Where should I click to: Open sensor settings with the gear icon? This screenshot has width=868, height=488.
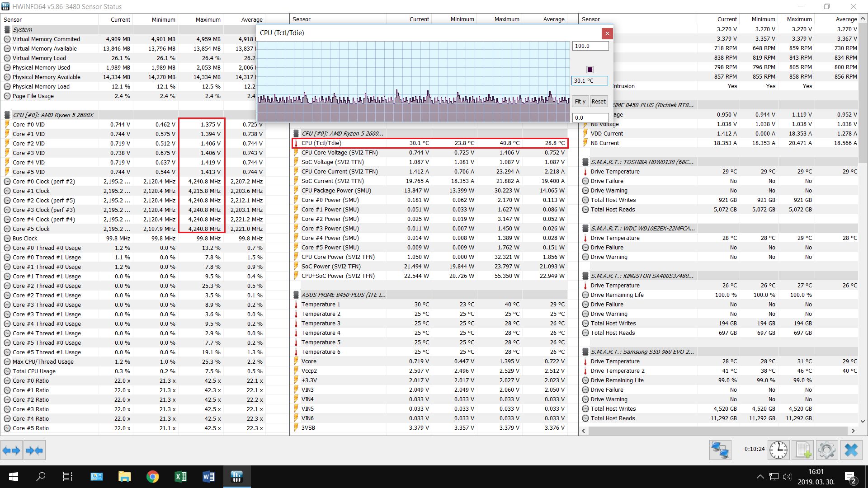[x=827, y=450]
